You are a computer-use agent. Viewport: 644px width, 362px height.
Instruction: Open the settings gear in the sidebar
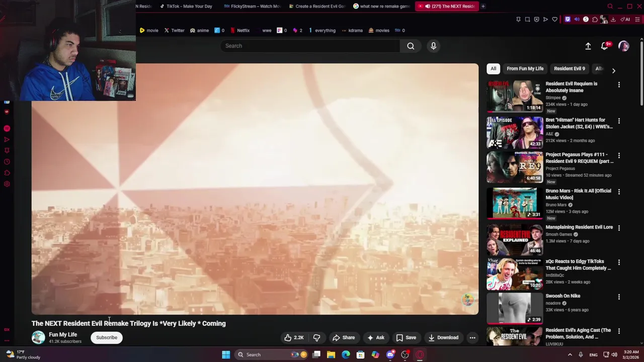coord(7,184)
